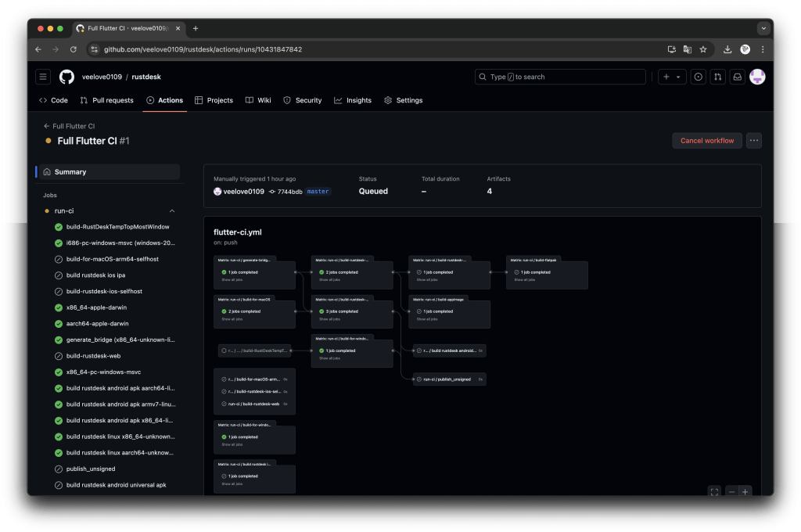Bookmark this page with the star icon
The image size is (801, 532).
click(703, 49)
